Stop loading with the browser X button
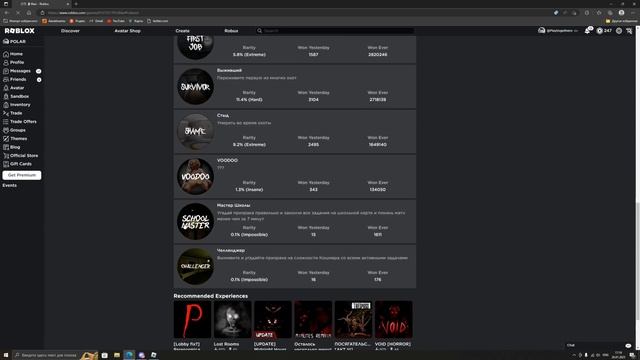640x360 pixels. tap(18, 13)
